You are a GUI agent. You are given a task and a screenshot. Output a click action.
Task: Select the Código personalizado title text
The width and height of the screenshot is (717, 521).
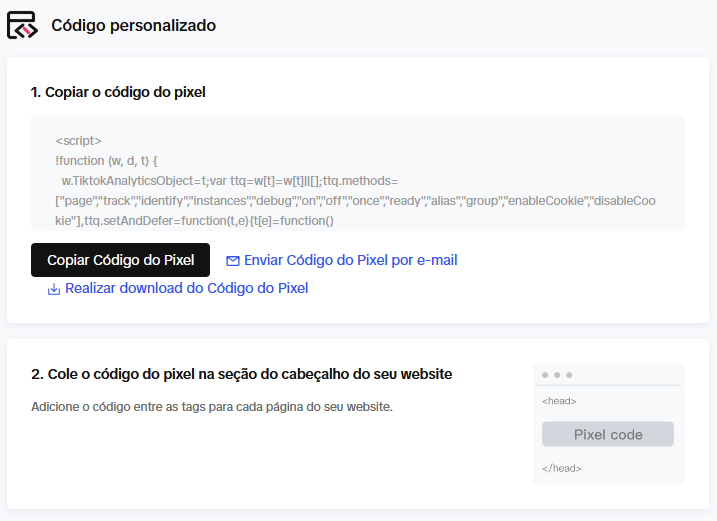click(x=134, y=26)
